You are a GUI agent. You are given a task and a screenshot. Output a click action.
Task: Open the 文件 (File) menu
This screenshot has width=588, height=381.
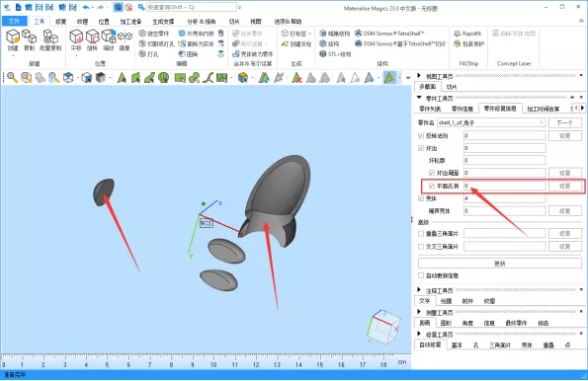click(x=14, y=21)
